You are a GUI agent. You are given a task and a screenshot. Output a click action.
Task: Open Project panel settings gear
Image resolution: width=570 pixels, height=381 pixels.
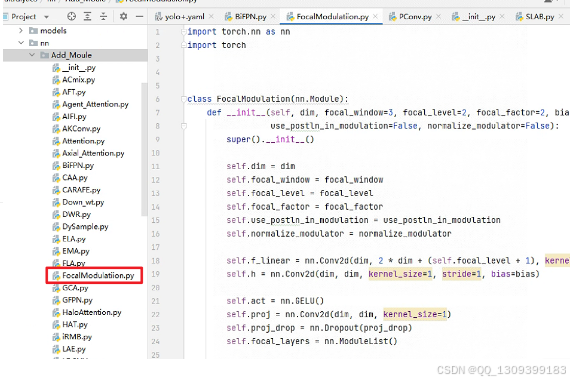(x=124, y=16)
